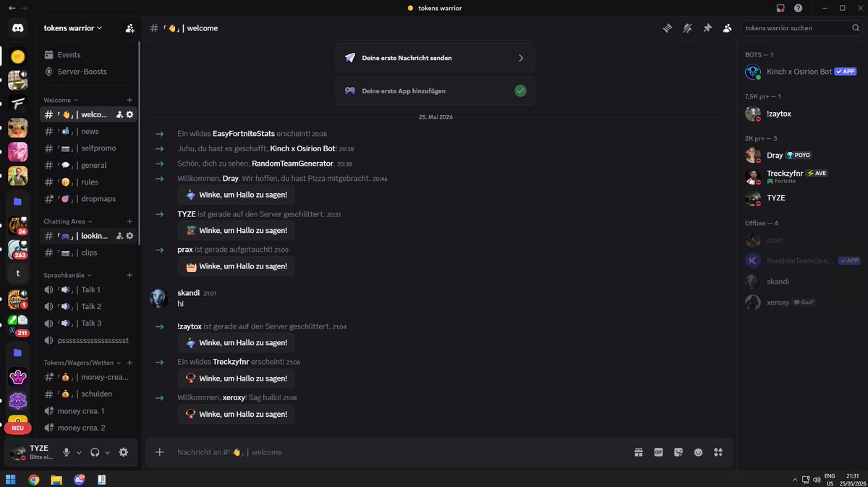Screen dimensions: 868x487
Task: Open the Inbox icon in title bar
Action: click(780, 8)
